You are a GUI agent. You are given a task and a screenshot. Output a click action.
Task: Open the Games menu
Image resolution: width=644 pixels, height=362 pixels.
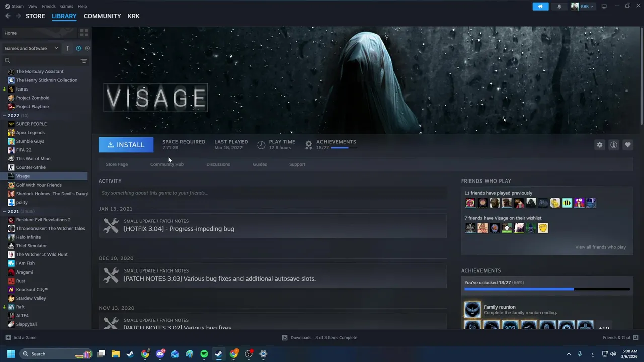coord(66,6)
